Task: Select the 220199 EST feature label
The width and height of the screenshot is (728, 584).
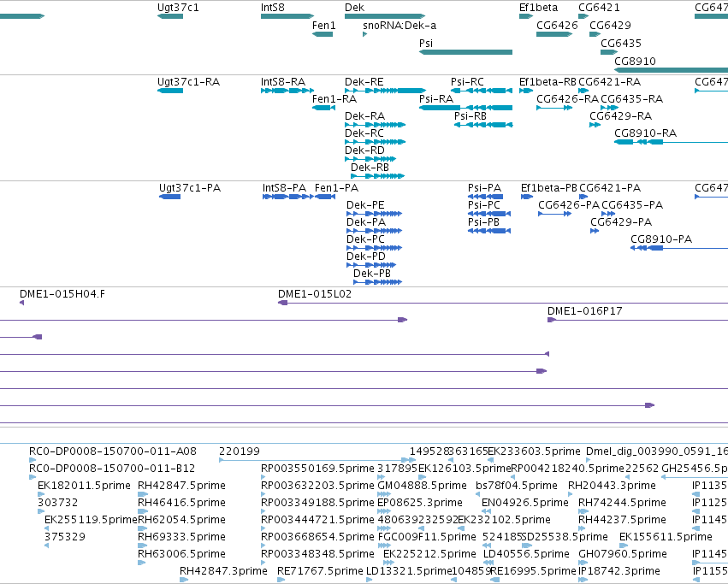Action: click(240, 451)
